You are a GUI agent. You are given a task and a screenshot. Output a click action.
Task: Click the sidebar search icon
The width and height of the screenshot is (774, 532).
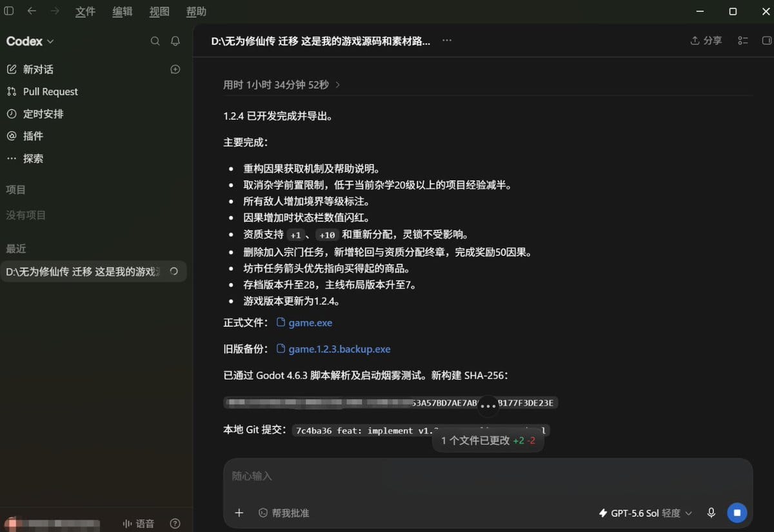(155, 41)
